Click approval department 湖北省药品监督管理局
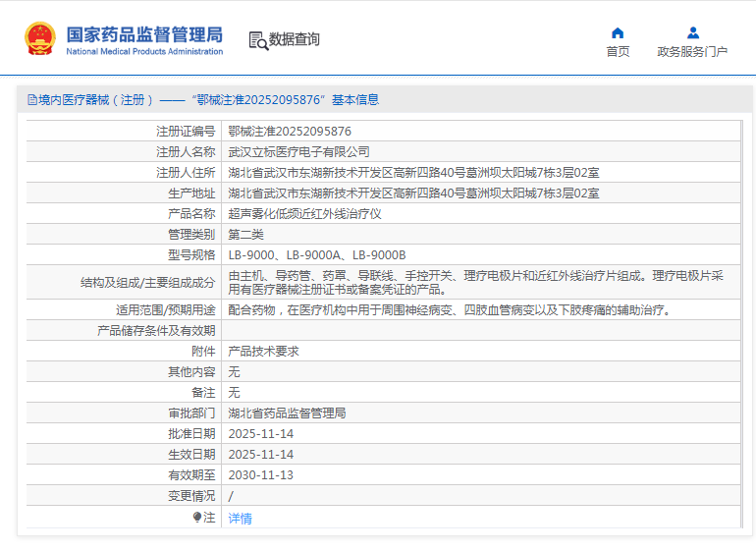Screen dimensions: 756x551 coord(287,413)
